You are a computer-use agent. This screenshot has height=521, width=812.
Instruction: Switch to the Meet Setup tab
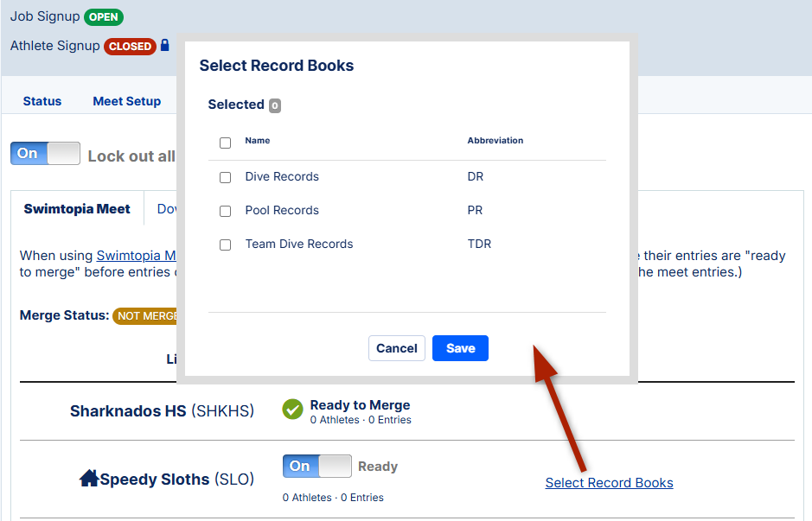pyautogui.click(x=127, y=101)
